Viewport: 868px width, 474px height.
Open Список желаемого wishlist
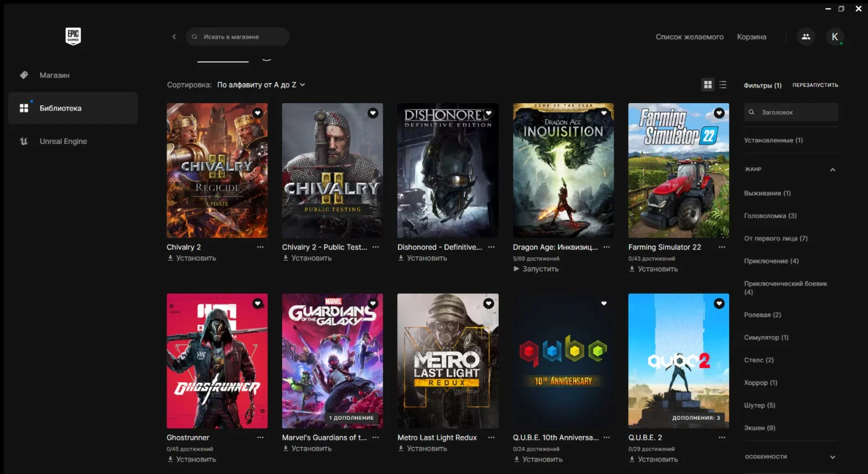click(690, 37)
